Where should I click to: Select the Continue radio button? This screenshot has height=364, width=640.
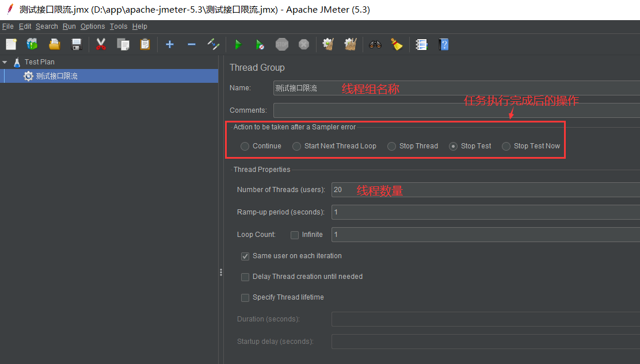pos(245,146)
